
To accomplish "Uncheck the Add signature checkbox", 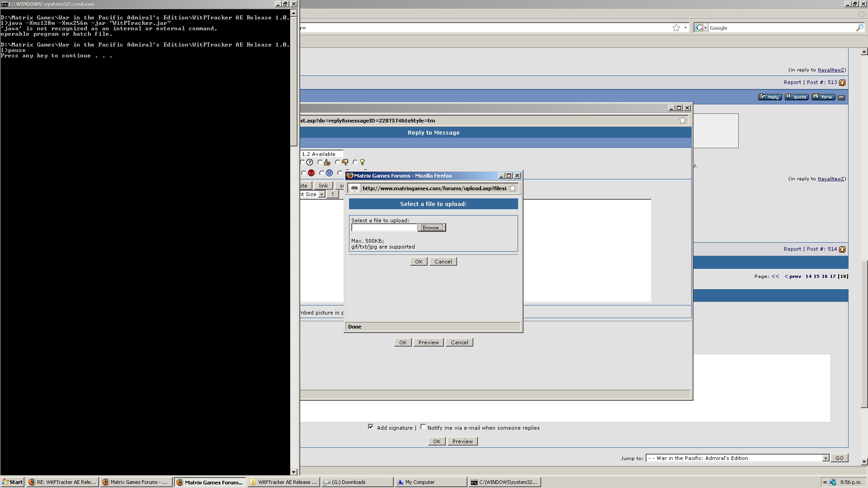I will point(371,427).
